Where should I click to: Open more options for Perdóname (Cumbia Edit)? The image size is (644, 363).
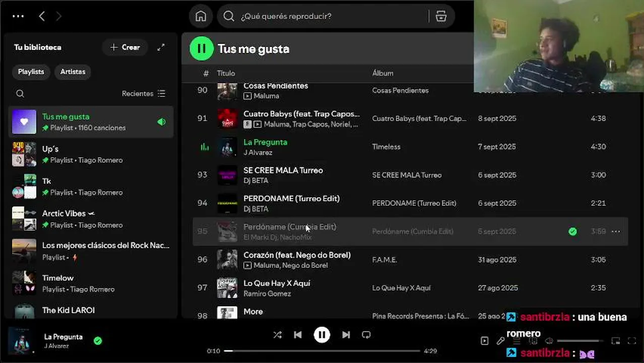(x=616, y=231)
